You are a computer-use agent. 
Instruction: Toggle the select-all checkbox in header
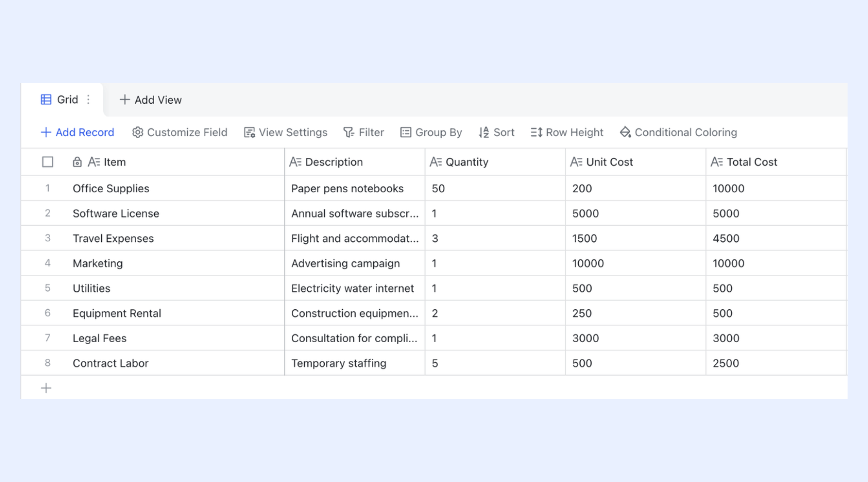tap(48, 162)
